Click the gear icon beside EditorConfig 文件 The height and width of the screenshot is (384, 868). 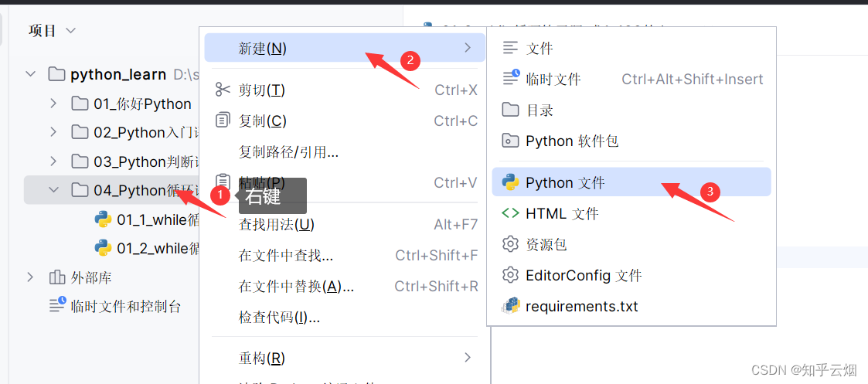click(x=510, y=275)
